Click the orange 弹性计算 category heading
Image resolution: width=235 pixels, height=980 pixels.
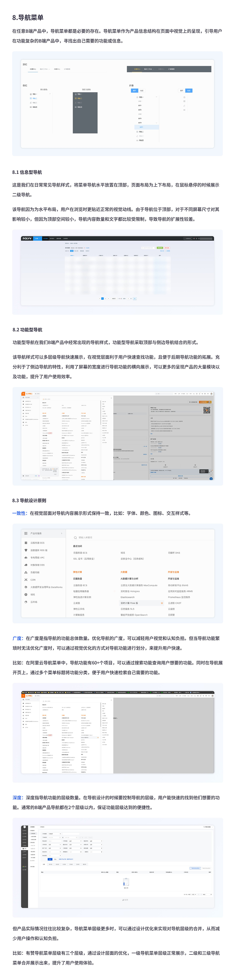77,572
